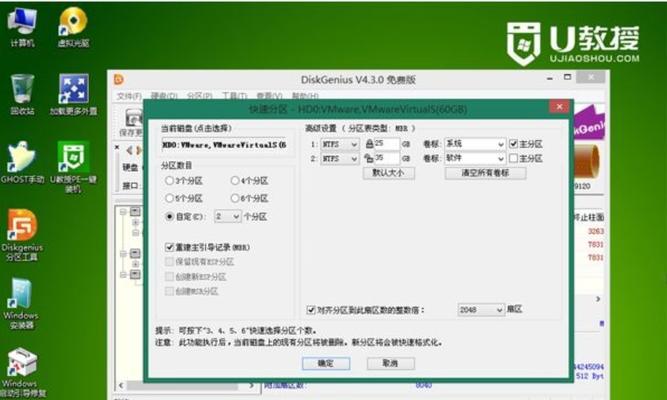
Task: Open the 2048 sector alignment dropdown
Action: 481,310
